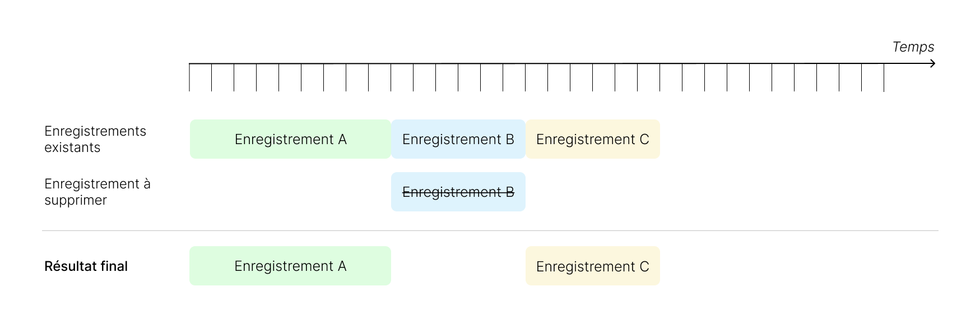The width and height of the screenshot is (980, 323).
Task: Click the horizontal divider above Résultat final
Action: coord(490,230)
